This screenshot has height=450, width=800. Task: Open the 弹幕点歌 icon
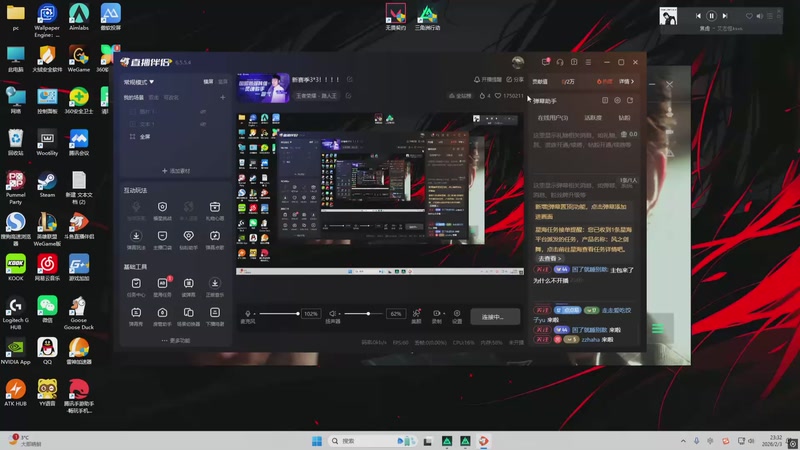(215, 236)
